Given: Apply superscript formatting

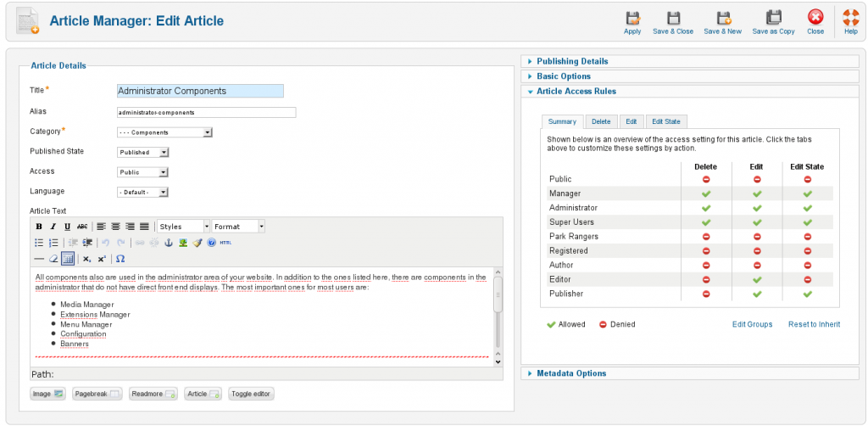Looking at the screenshot, I should pos(102,259).
